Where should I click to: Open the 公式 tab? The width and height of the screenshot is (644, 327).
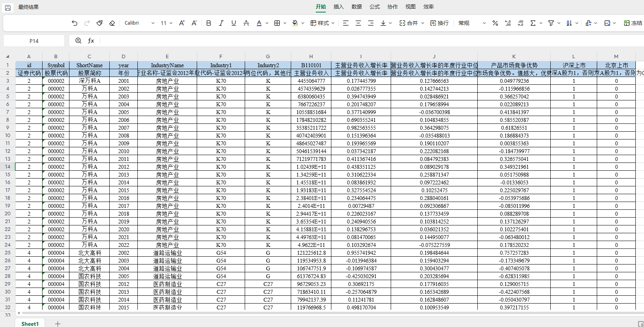pos(375,7)
